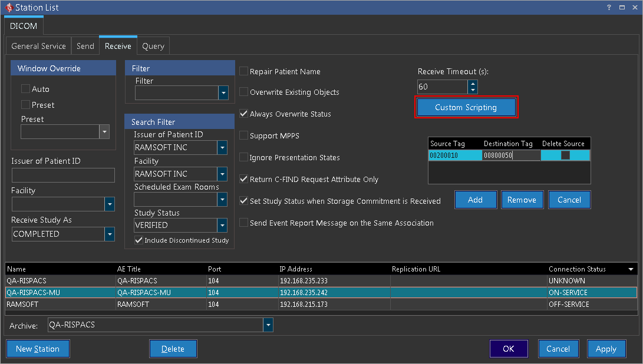Decrease Receive Timeout with the down arrow
The width and height of the screenshot is (643, 364).
pyautogui.click(x=472, y=90)
